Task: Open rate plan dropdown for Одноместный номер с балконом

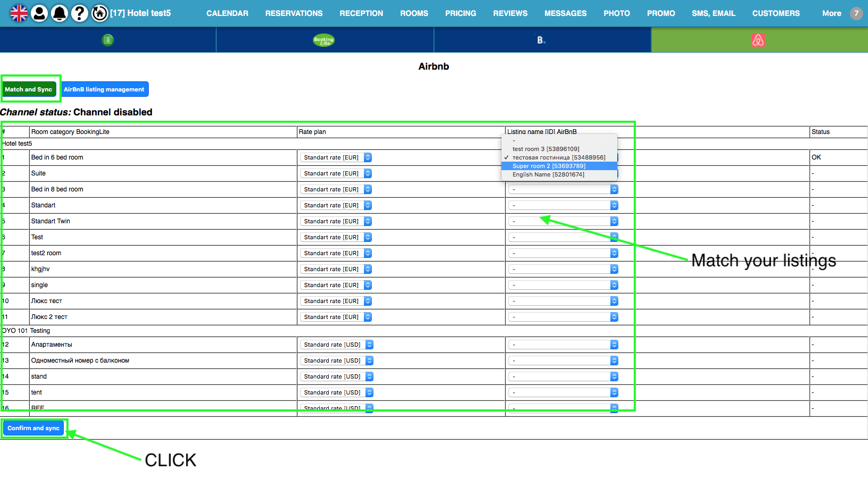Action: pos(337,360)
